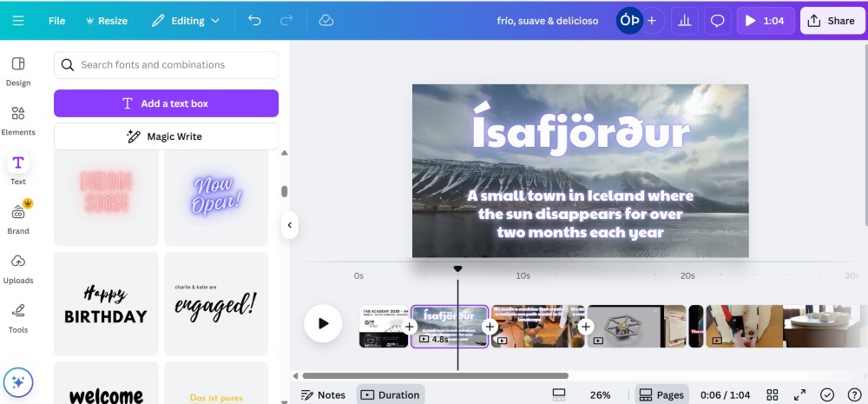
Task: Add a page after Ísafjörður thumbnail
Action: pos(490,327)
